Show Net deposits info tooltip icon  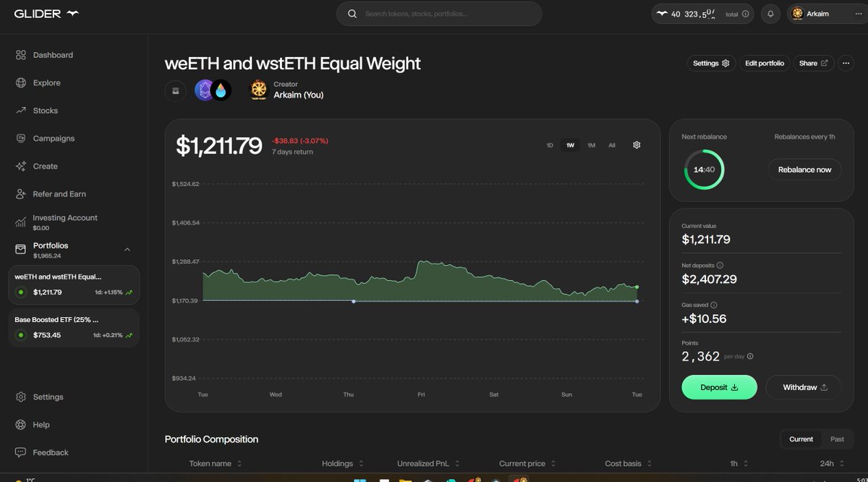(x=720, y=266)
